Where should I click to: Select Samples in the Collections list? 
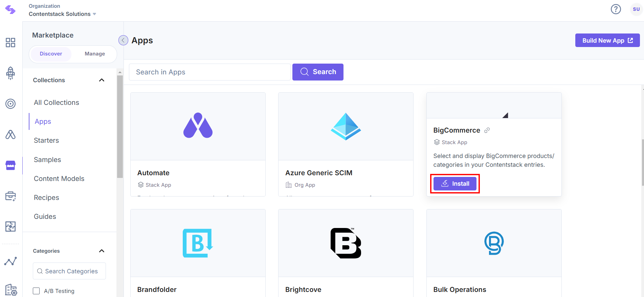click(47, 160)
